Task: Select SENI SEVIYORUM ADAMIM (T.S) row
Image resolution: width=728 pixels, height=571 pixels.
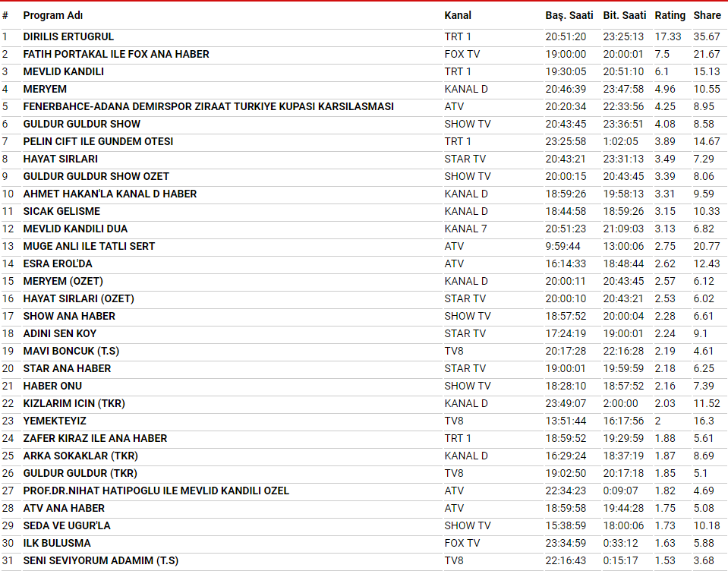Action: [x=101, y=560]
